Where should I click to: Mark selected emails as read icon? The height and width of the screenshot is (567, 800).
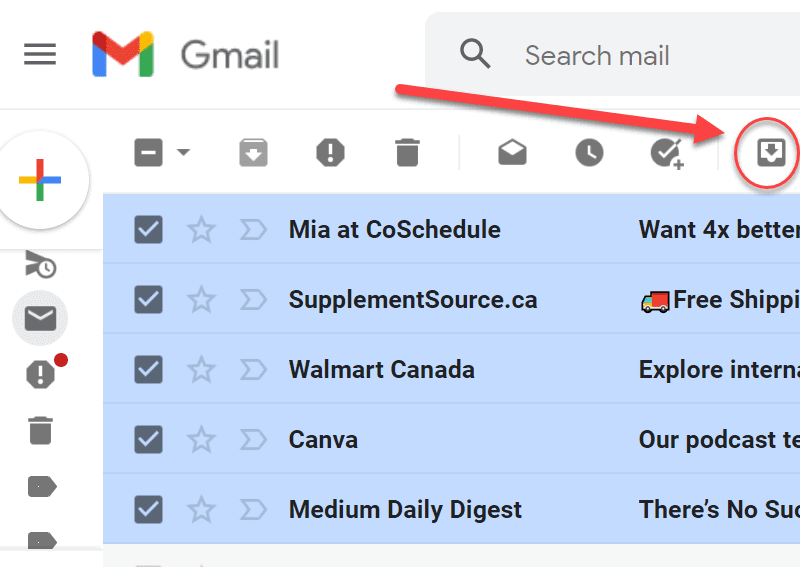pyautogui.click(x=512, y=153)
